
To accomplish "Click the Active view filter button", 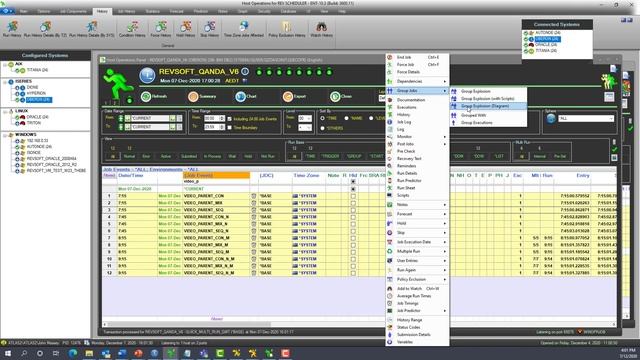I will [x=166, y=156].
